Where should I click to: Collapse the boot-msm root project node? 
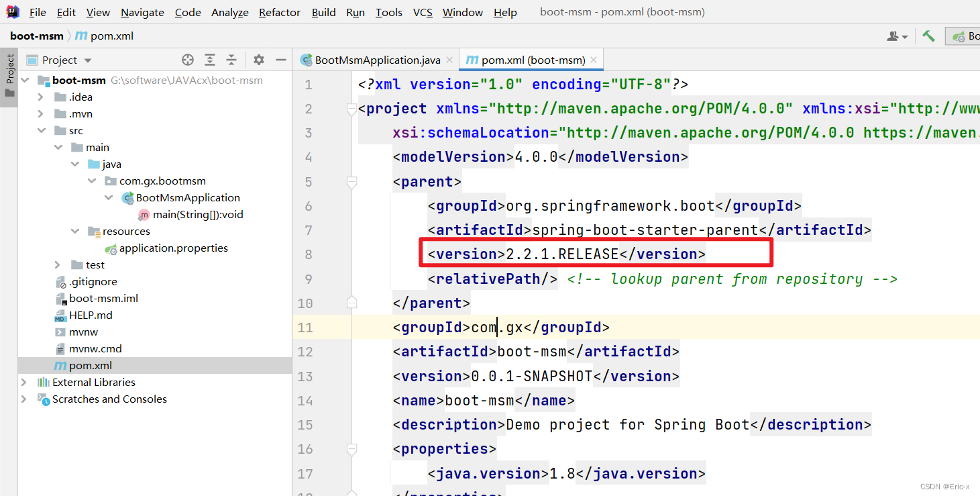[x=25, y=80]
